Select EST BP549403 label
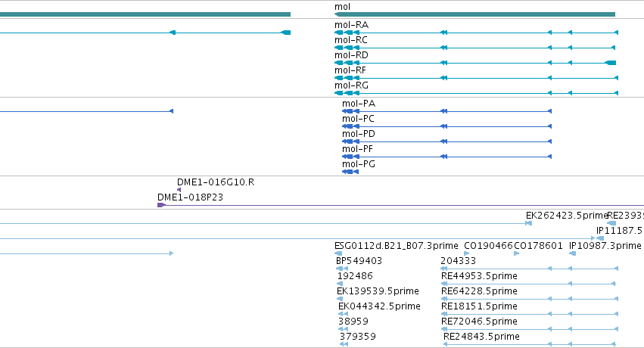The width and height of the screenshot is (644, 348). pos(359,261)
